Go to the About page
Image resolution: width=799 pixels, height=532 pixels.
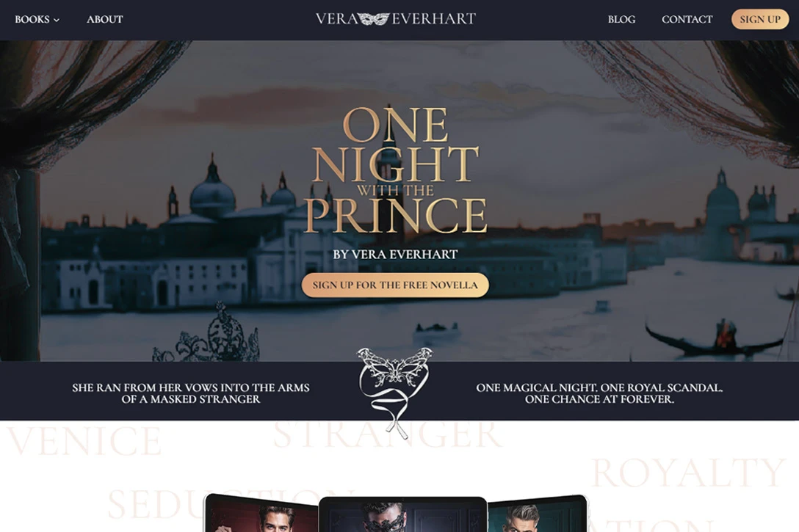pyautogui.click(x=104, y=19)
